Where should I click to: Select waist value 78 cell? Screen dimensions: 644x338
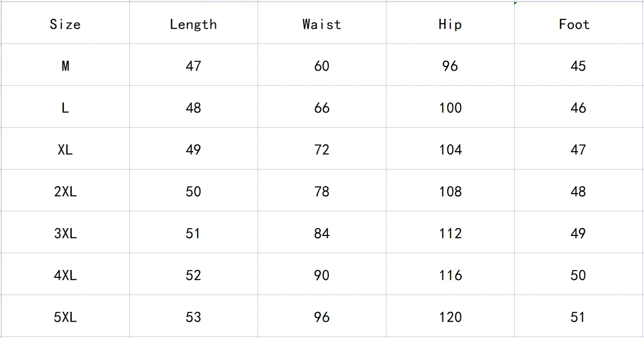tap(321, 191)
